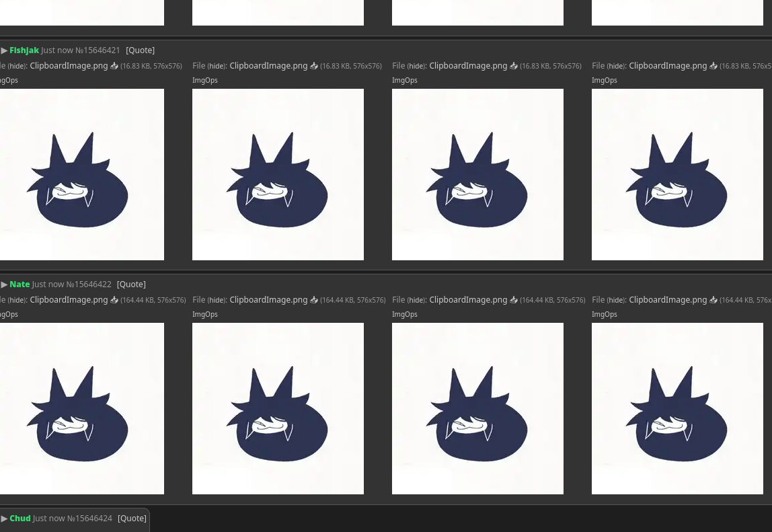Image resolution: width=772 pixels, height=532 pixels.
Task: Hide the third image in Nate's post
Action: (416, 301)
